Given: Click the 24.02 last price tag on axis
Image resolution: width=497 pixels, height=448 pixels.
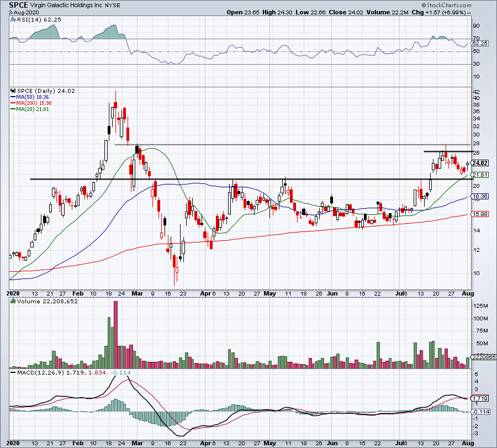Looking at the screenshot, I should pos(479,163).
